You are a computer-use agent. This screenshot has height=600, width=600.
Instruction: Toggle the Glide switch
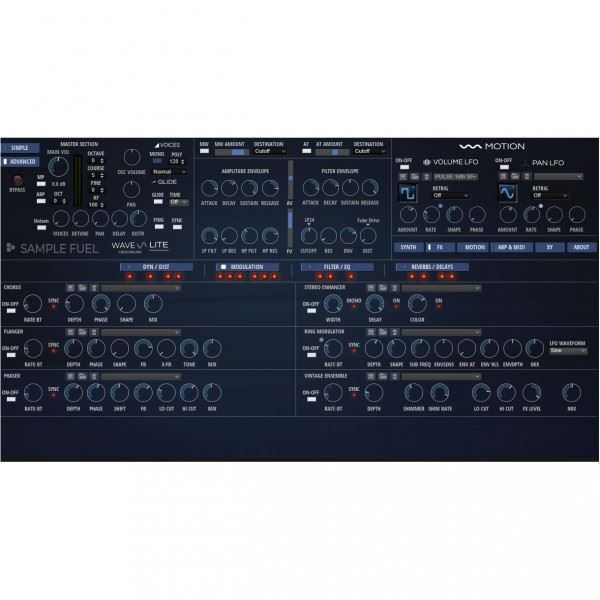click(158, 202)
